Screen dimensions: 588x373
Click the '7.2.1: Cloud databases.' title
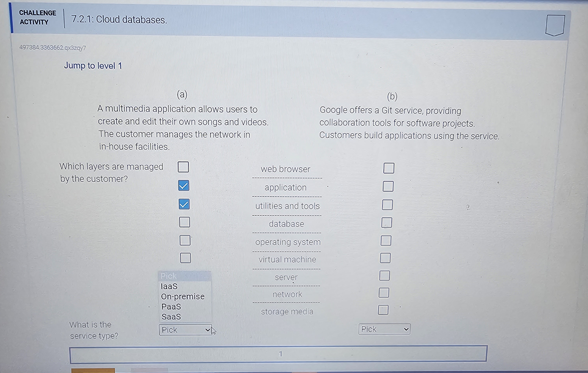pyautogui.click(x=119, y=20)
